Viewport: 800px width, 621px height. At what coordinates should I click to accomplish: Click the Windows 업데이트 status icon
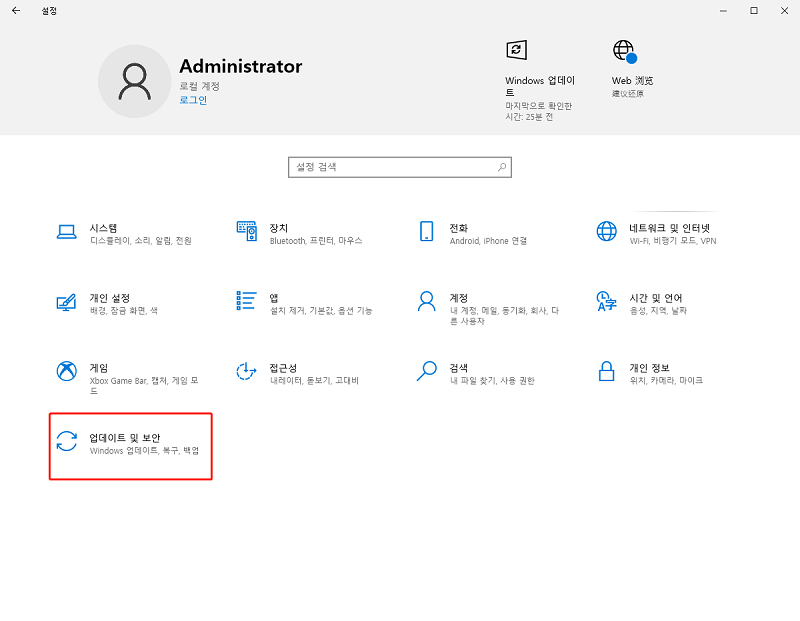tap(517, 49)
